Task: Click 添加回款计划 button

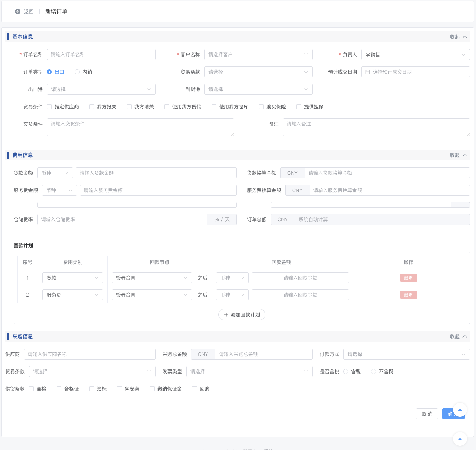Action: coord(242,315)
